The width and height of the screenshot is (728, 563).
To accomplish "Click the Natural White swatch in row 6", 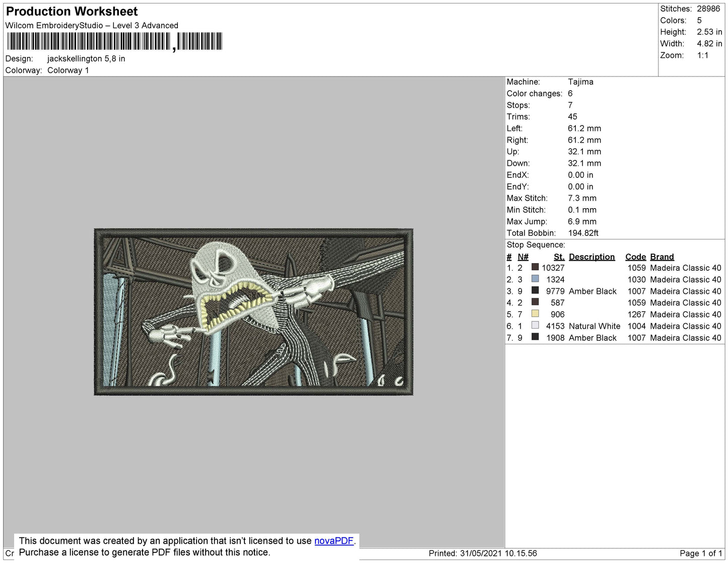I will tap(535, 325).
